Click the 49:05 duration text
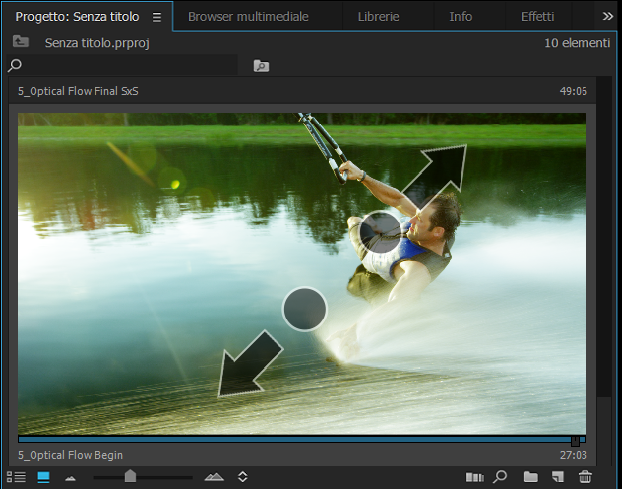The height and width of the screenshot is (489, 622). click(x=573, y=91)
